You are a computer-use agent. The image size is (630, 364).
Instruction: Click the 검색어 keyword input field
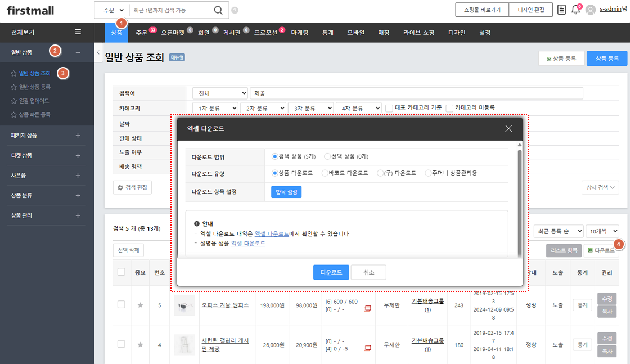[416, 93]
